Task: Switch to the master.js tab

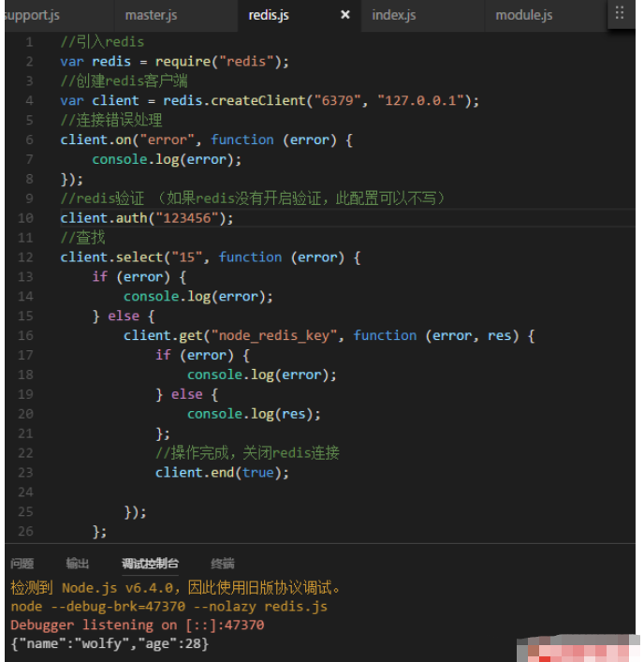Action: (x=151, y=16)
